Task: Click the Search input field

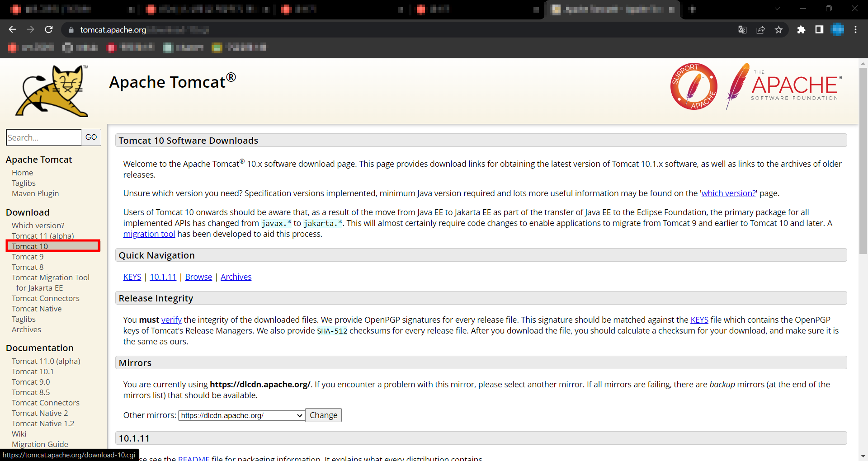Action: tap(43, 137)
